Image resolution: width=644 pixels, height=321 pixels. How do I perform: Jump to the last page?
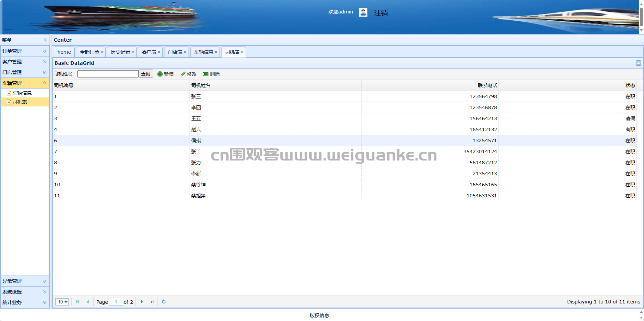[152, 302]
